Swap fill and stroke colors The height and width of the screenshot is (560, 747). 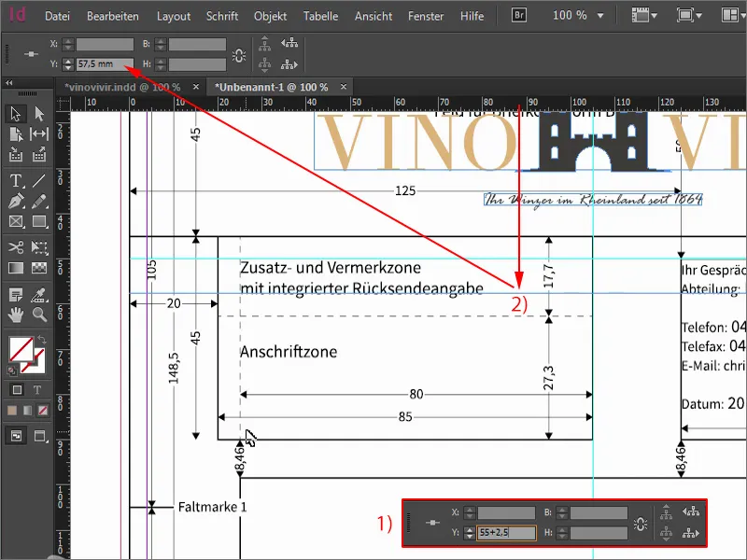(42, 340)
